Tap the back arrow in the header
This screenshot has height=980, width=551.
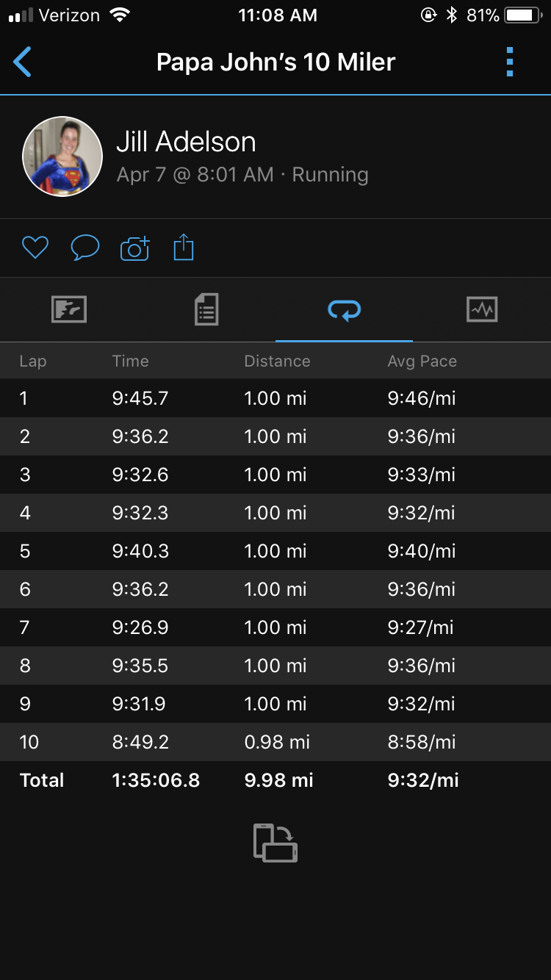click(23, 62)
